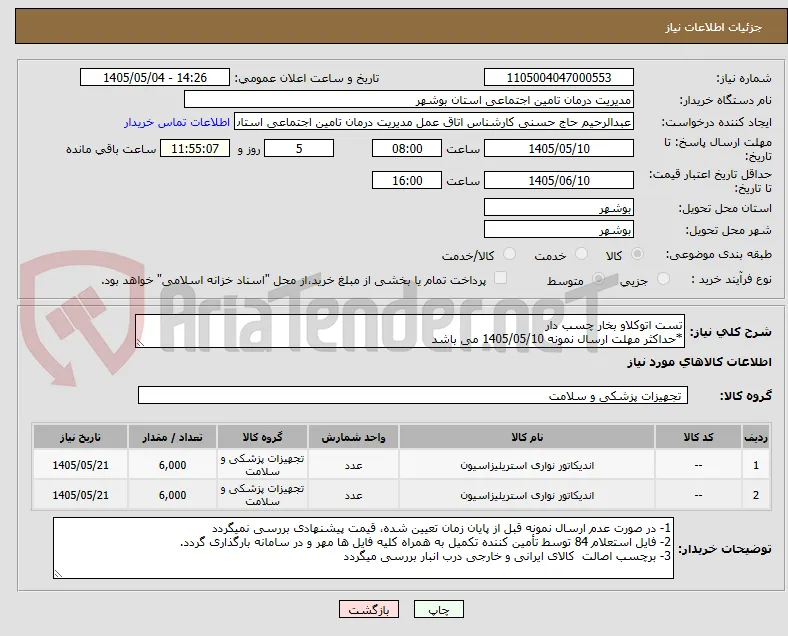
Task: Click row 1 need date 1405/05/21
Action: click(80, 465)
